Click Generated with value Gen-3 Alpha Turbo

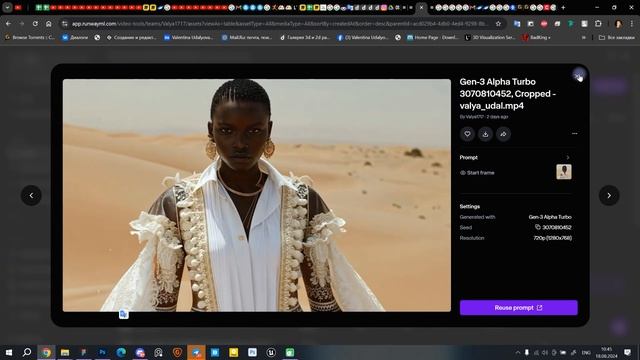click(550, 217)
